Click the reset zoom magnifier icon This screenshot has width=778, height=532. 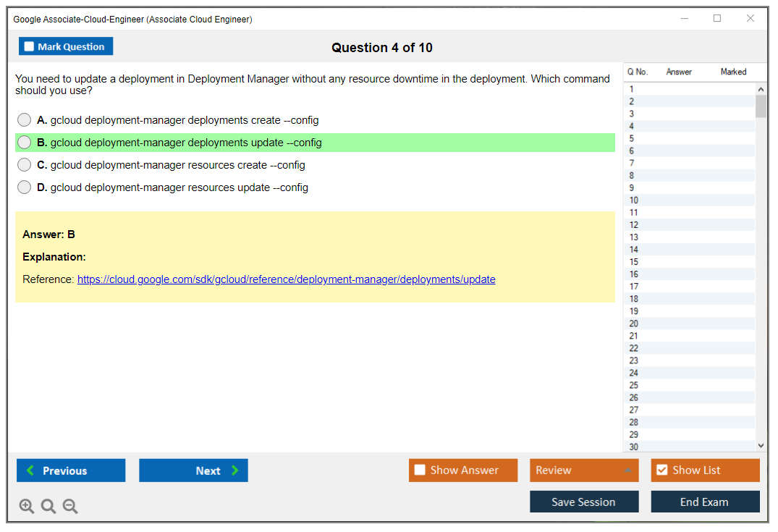[x=48, y=507]
